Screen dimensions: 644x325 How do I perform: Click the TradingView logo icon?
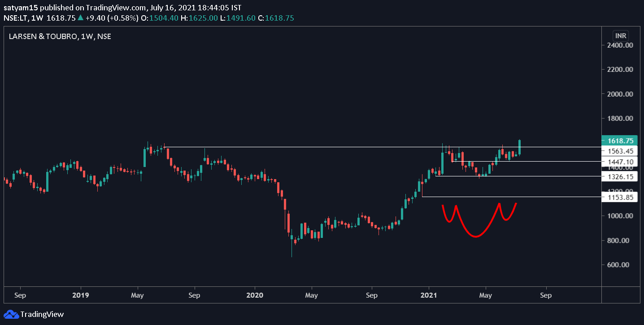tap(11, 314)
